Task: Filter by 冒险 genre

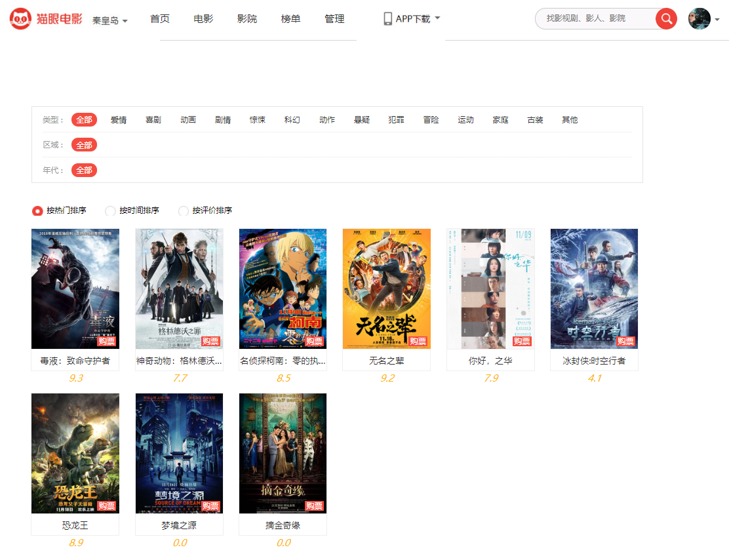Action: tap(431, 120)
